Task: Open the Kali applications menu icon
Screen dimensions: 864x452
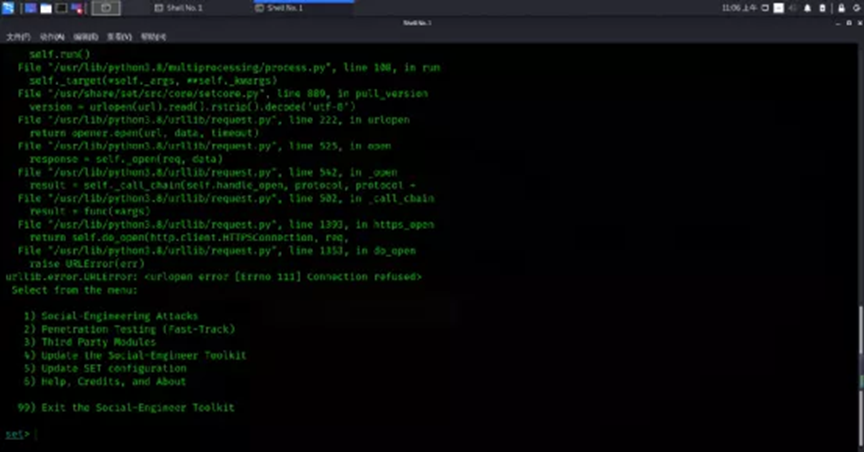Action: click(x=8, y=8)
